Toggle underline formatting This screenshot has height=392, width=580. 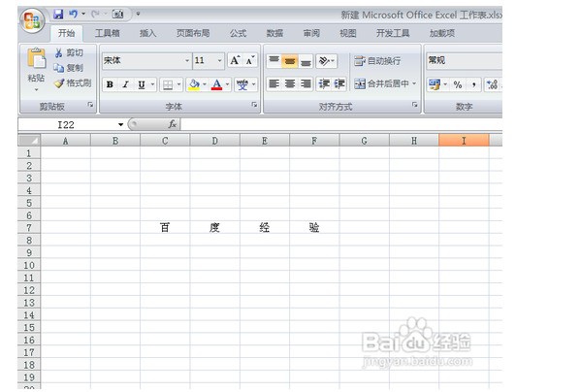click(x=142, y=84)
